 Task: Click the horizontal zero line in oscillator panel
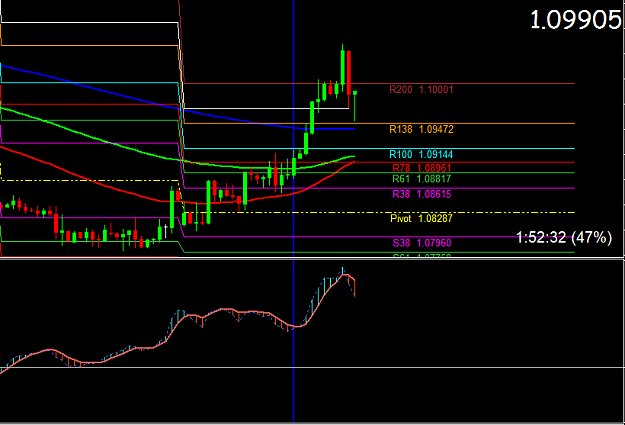312,367
